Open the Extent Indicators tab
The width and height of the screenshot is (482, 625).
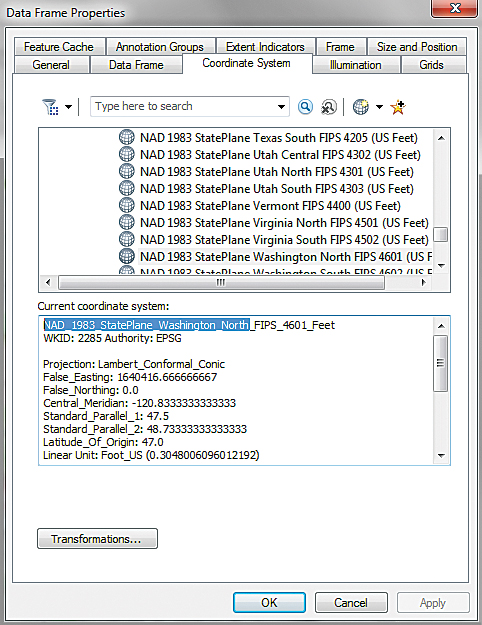[265, 47]
